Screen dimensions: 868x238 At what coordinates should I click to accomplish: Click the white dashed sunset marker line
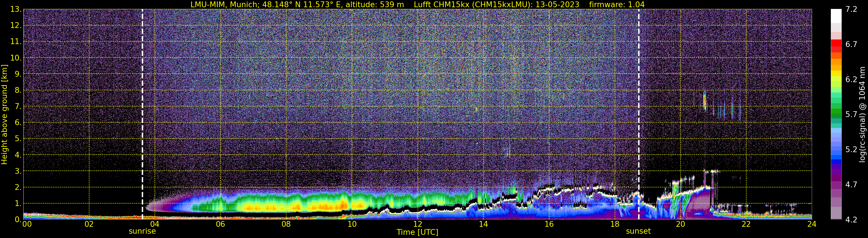(638, 114)
